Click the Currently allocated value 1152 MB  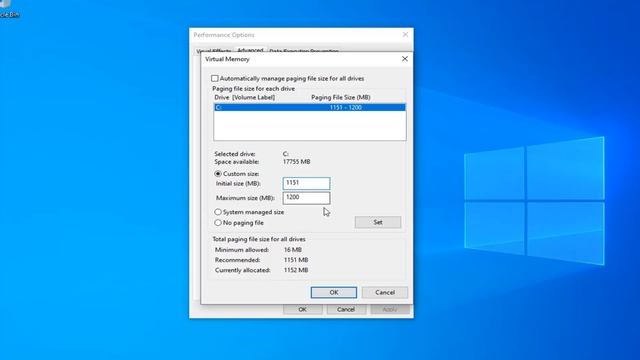click(x=296, y=270)
